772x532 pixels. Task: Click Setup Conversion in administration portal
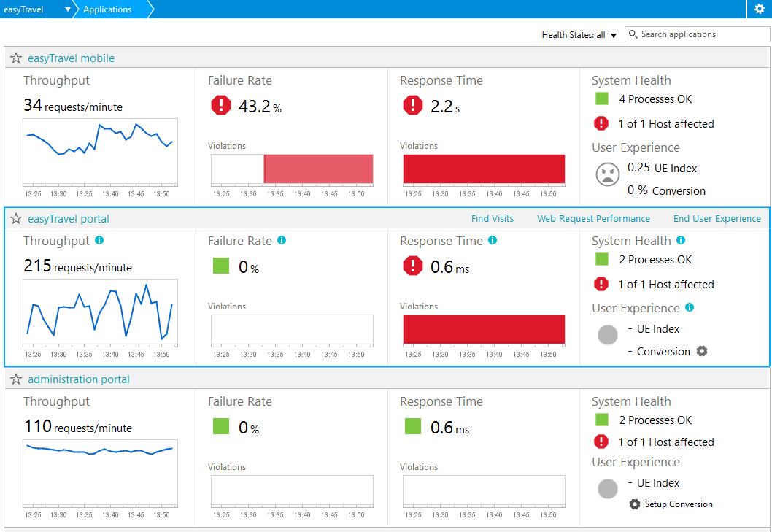(x=671, y=504)
